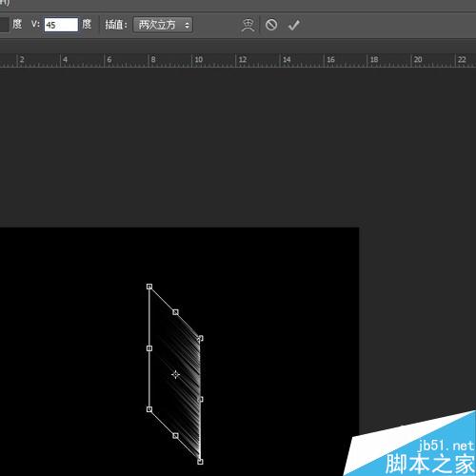The image size is (476, 476).
Task: Click the left-middle transform handle
Action: click(149, 348)
